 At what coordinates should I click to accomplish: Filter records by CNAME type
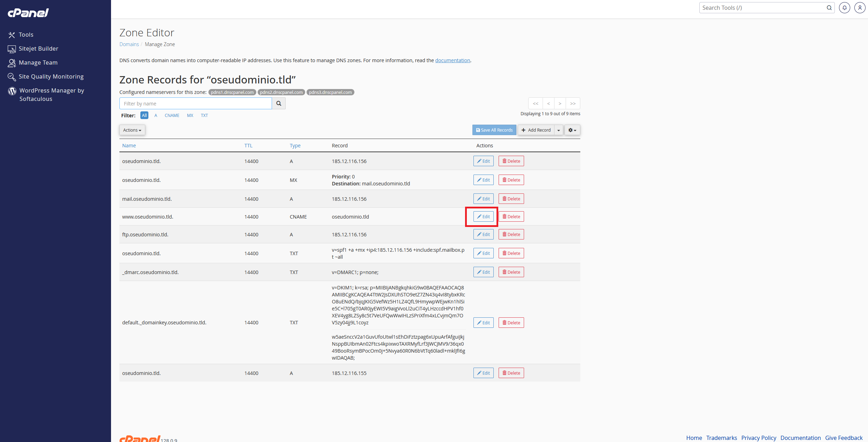[x=172, y=115]
